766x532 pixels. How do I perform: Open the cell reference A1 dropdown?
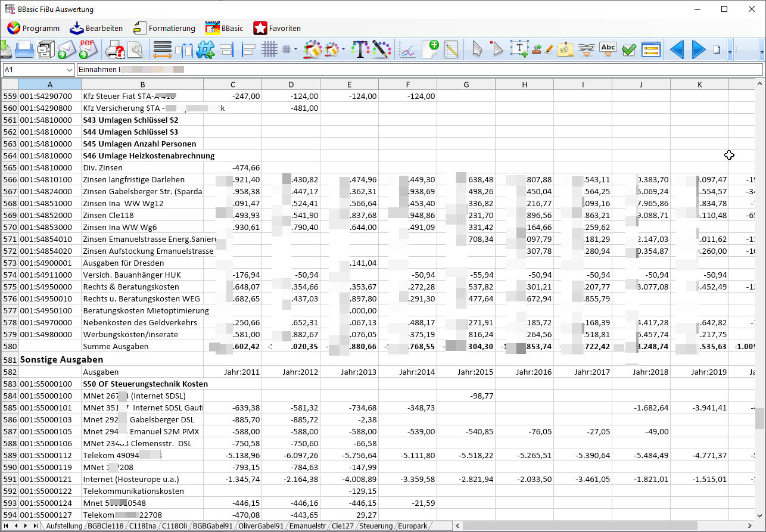pyautogui.click(x=69, y=70)
